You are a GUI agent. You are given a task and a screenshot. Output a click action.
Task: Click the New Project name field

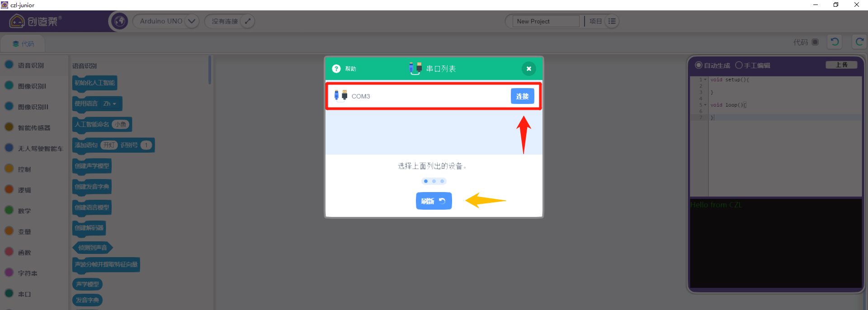546,21
